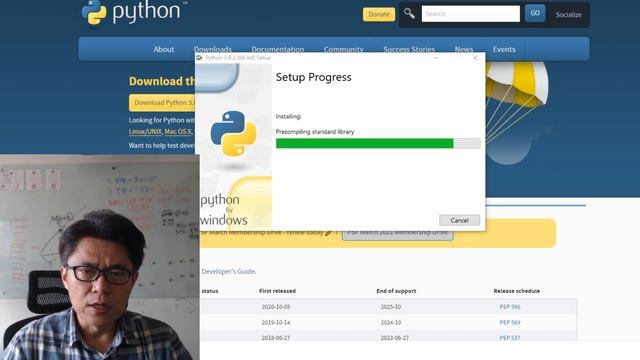Screen dimensions: 640x360
Task: Open the PEP 537 release schedule link
Action: point(510,338)
